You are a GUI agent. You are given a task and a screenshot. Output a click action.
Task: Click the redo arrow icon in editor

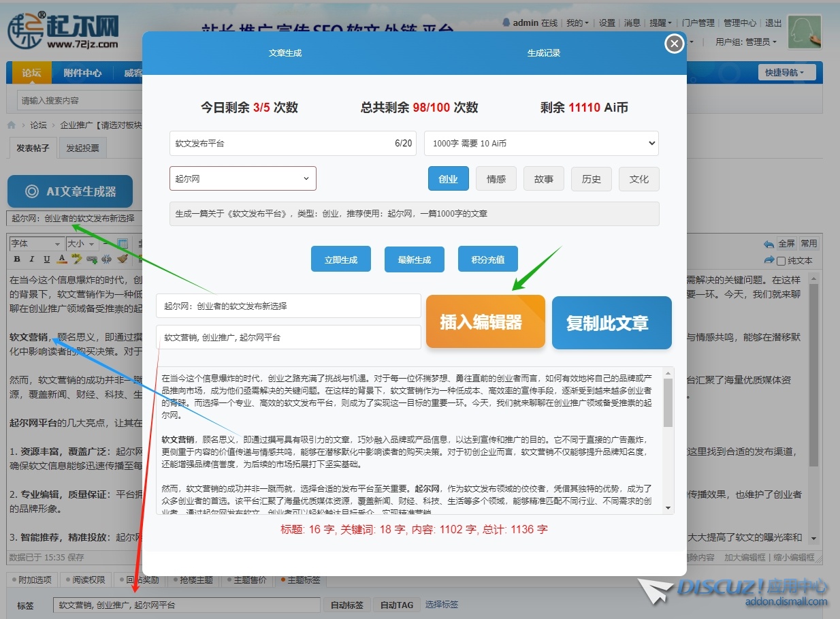point(769,260)
